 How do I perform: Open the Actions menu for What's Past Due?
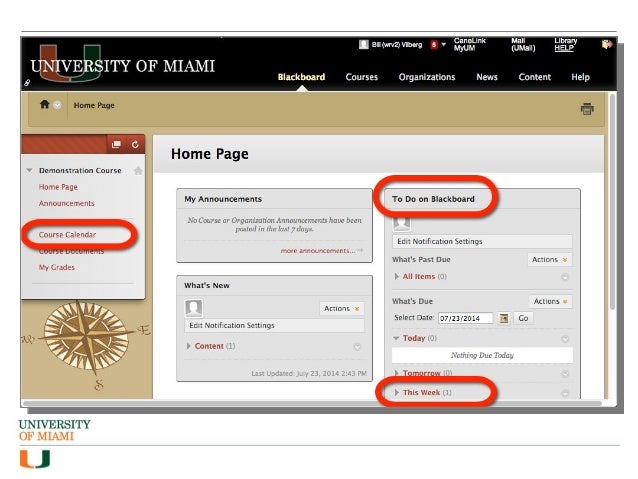tap(550, 259)
